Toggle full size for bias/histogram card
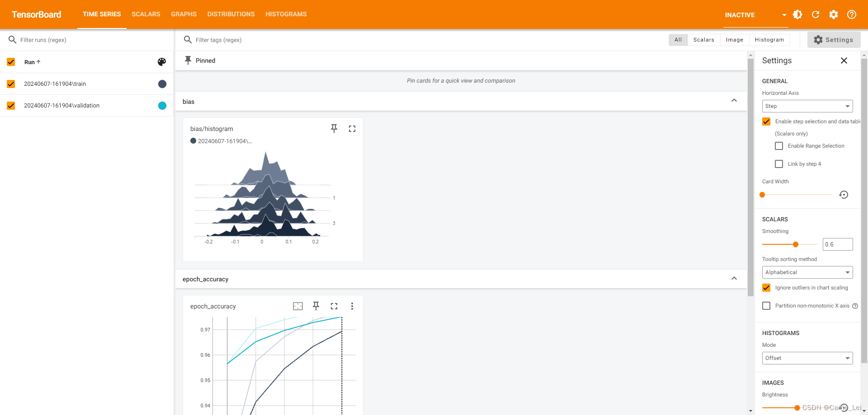 352,129
